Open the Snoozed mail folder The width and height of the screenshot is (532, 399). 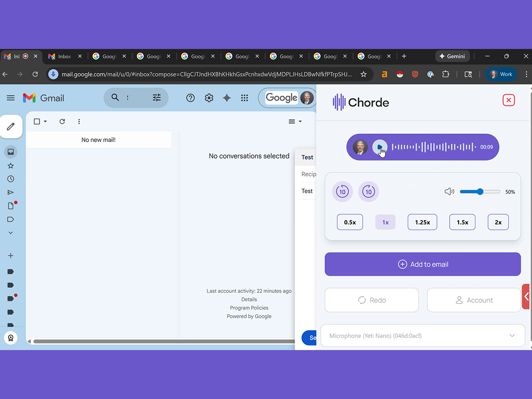click(x=10, y=179)
